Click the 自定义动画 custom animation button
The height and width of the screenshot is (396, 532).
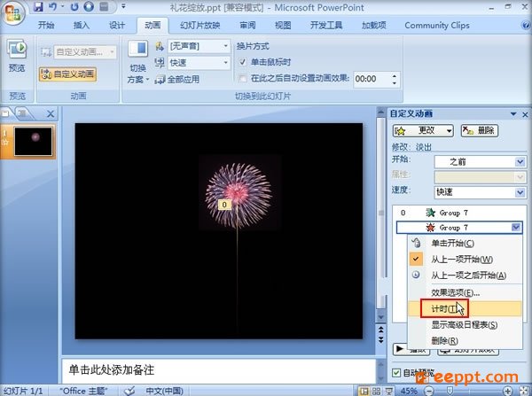tap(67, 74)
